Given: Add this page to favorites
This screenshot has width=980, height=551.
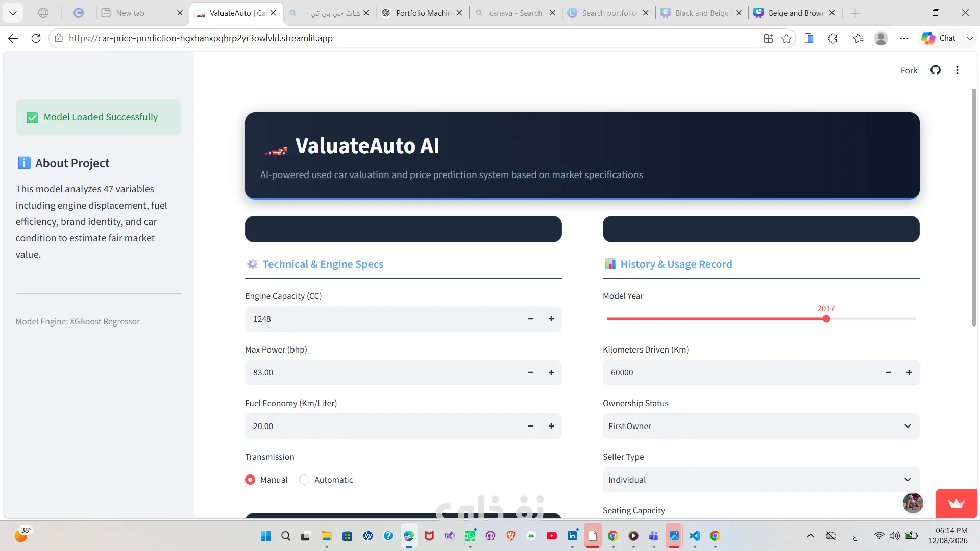Looking at the screenshot, I should [x=786, y=38].
